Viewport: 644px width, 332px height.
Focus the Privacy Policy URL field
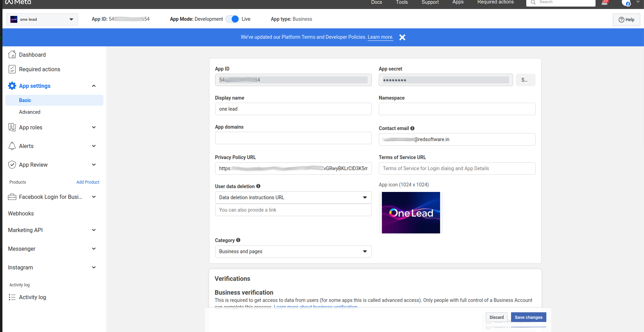293,168
